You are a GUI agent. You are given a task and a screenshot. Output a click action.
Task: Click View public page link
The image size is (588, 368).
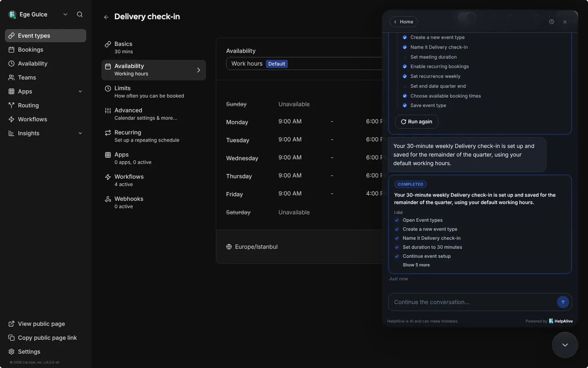(45, 323)
